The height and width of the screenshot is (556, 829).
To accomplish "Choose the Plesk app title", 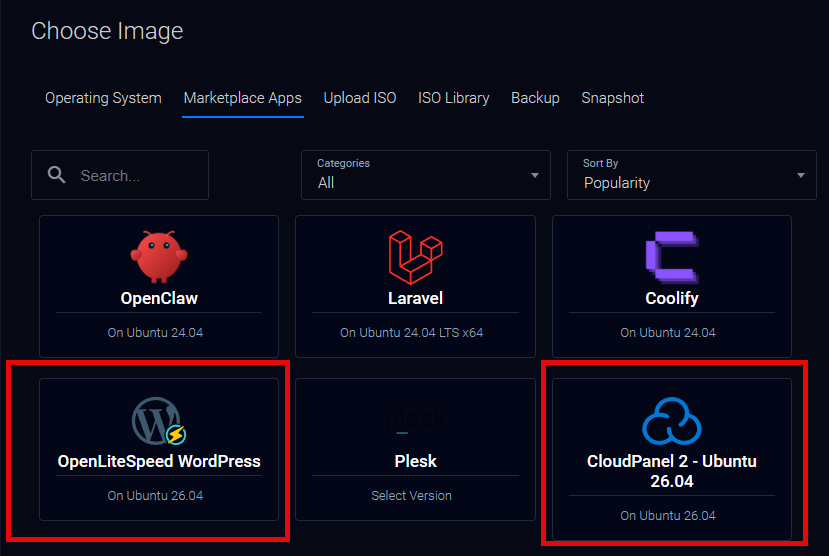I will point(416,461).
